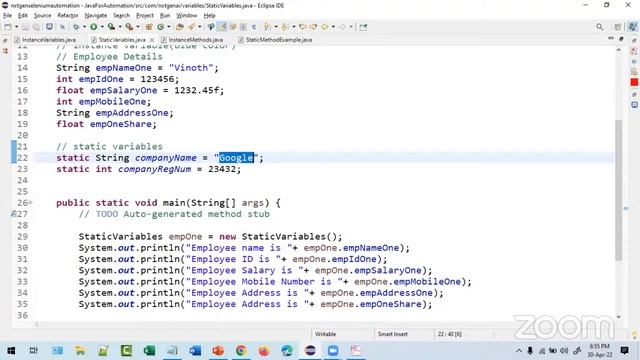This screenshot has height=360, width=640.
Task: Click the New file toolbar icon
Action: pos(8,27)
